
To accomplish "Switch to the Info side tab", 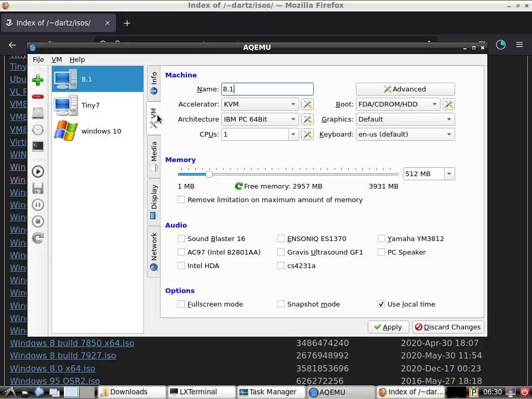I will (154, 83).
